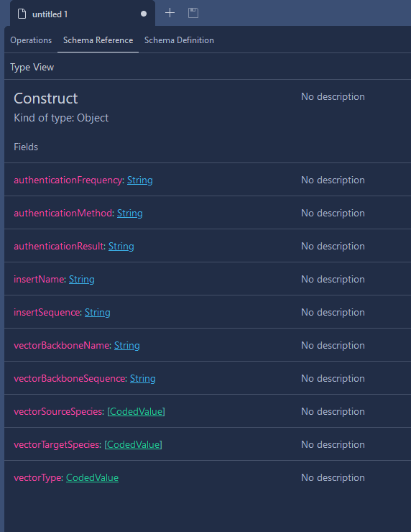Open CodedValue type link for vectorType
This screenshot has height=532, width=411.
click(x=92, y=477)
